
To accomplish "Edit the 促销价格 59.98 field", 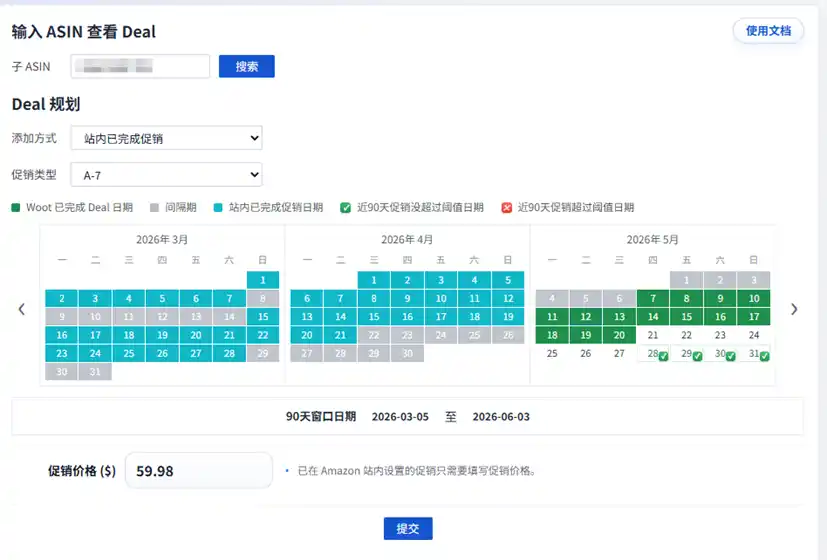I will click(199, 470).
